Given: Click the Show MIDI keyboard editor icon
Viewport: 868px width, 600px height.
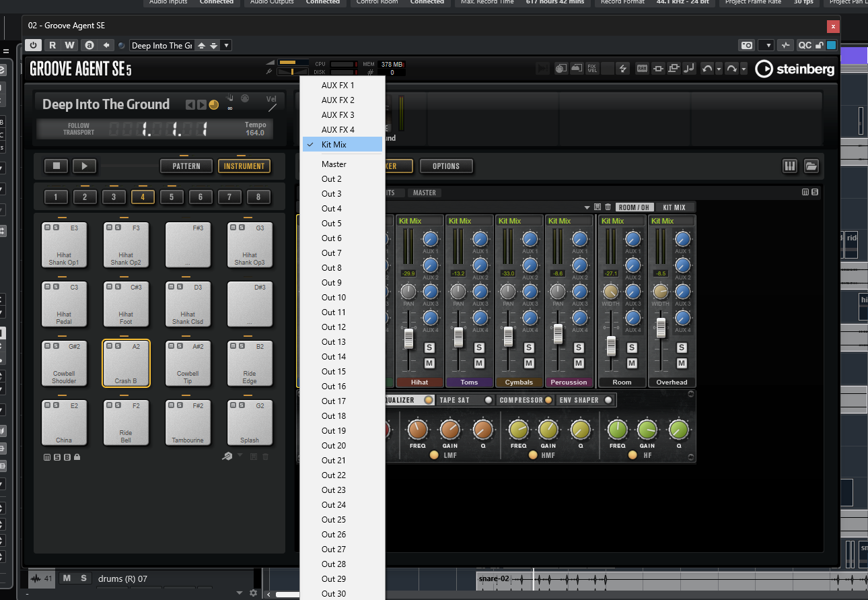Looking at the screenshot, I should tap(790, 166).
